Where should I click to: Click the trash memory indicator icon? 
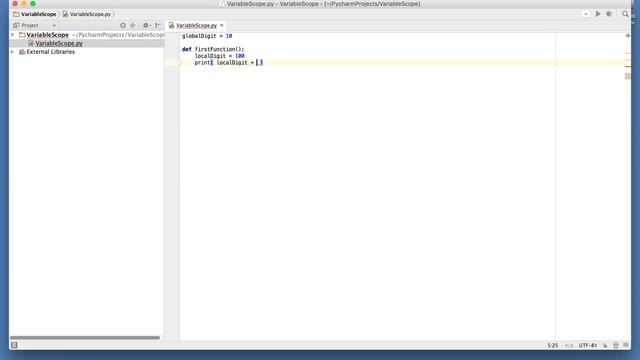[x=616, y=345]
